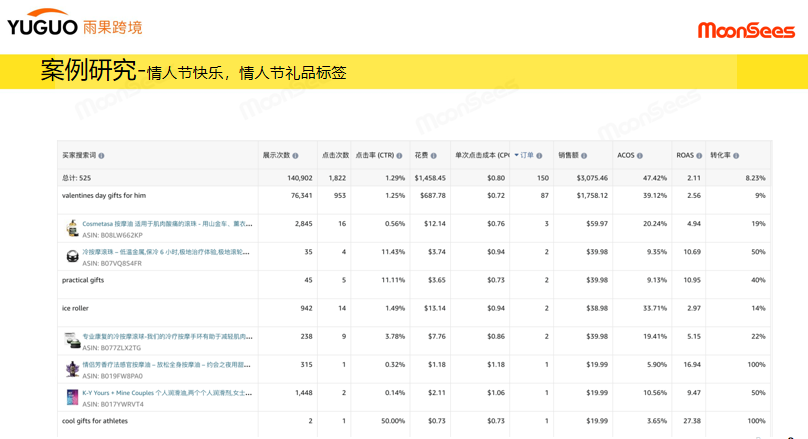Select the 'valentines day gifts for him' search term
Image resolution: width=808 pixels, height=439 pixels.
[x=104, y=196]
